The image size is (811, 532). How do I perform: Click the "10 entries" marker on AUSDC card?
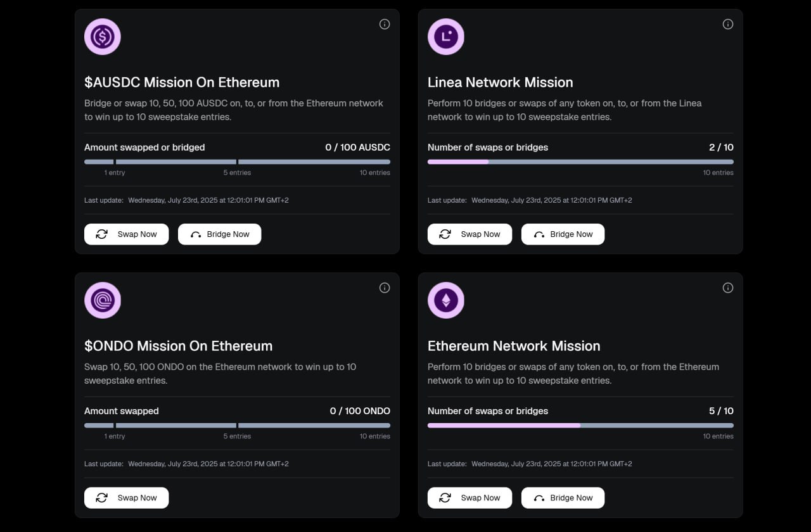374,173
